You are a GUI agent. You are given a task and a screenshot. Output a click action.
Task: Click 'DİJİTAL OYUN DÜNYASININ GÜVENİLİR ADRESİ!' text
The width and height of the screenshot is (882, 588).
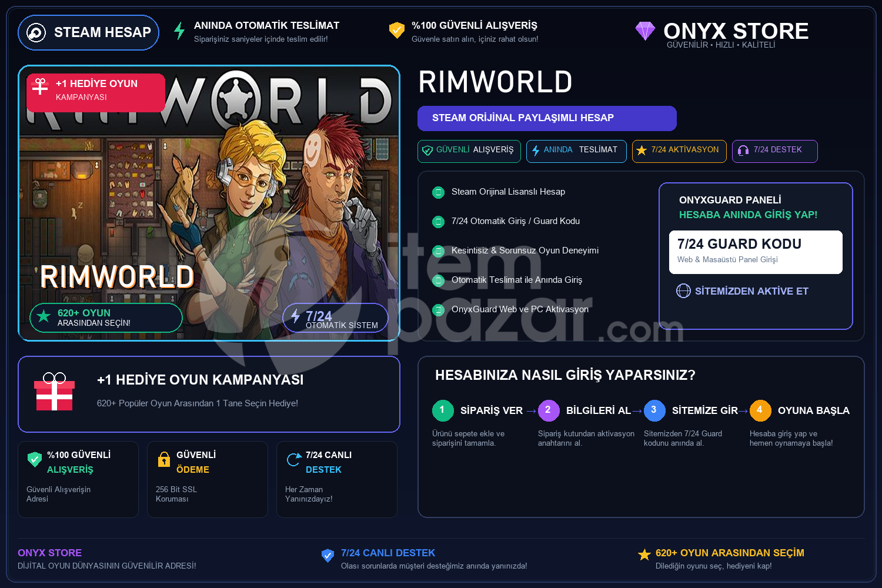(x=107, y=566)
